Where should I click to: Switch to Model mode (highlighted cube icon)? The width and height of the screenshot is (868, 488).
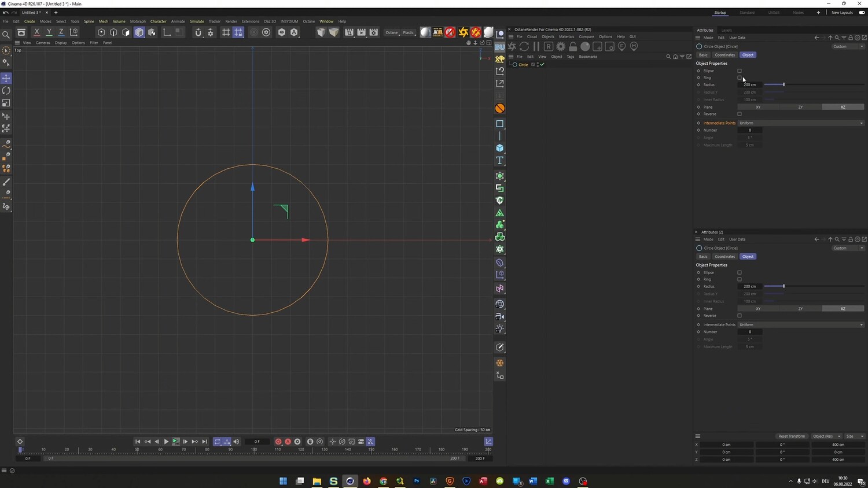pyautogui.click(x=139, y=32)
